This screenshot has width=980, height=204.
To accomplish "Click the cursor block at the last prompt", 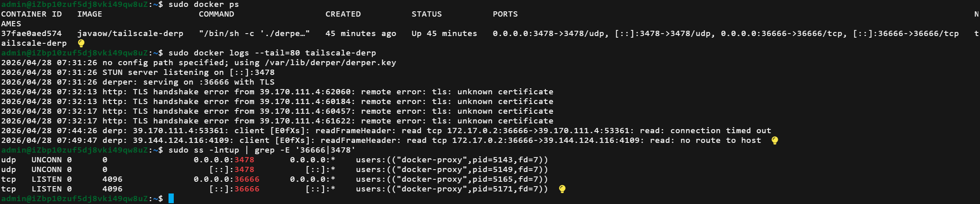I will [171, 198].
